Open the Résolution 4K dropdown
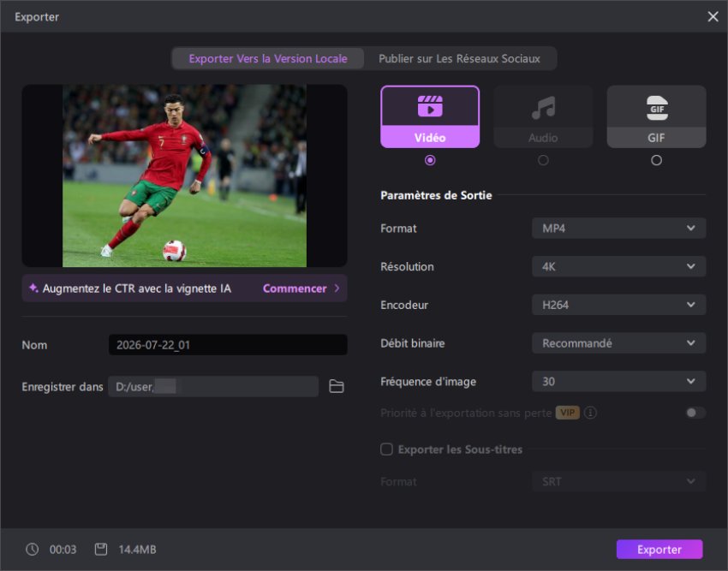 (x=619, y=266)
